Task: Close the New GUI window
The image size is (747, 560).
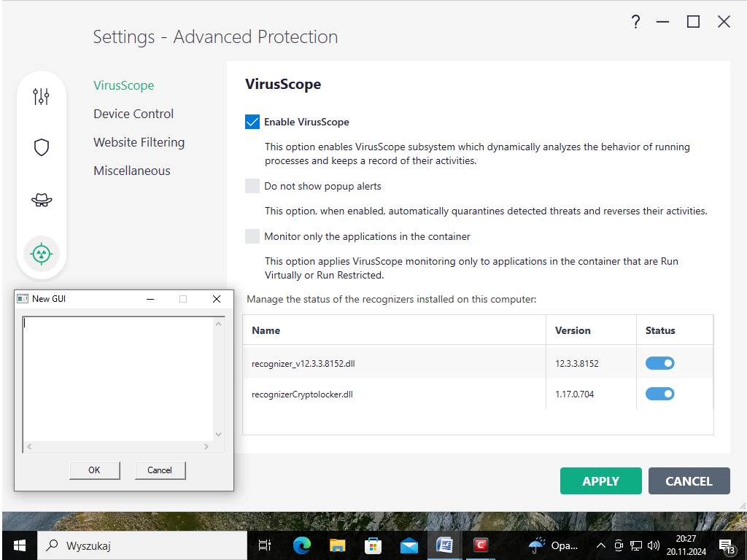Action: 216,298
